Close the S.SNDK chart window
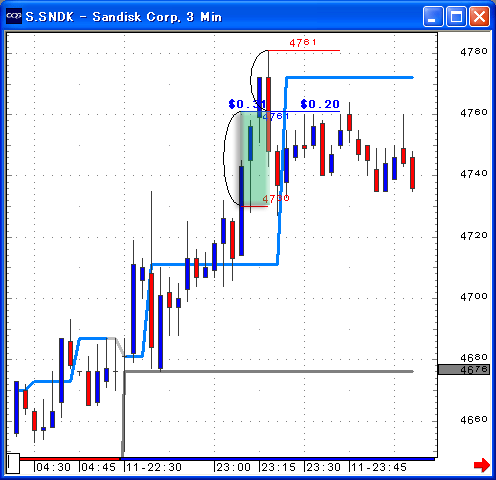The width and height of the screenshot is (496, 480). tap(479, 16)
